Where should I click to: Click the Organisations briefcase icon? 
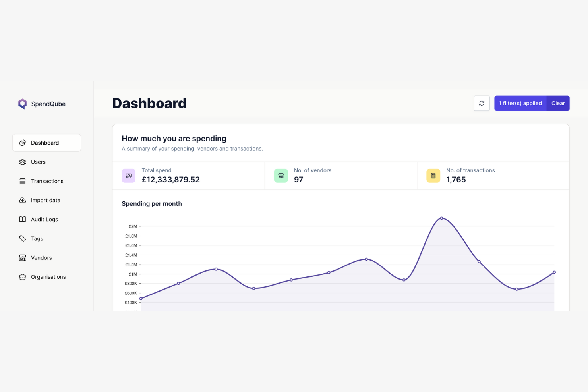[x=23, y=277]
